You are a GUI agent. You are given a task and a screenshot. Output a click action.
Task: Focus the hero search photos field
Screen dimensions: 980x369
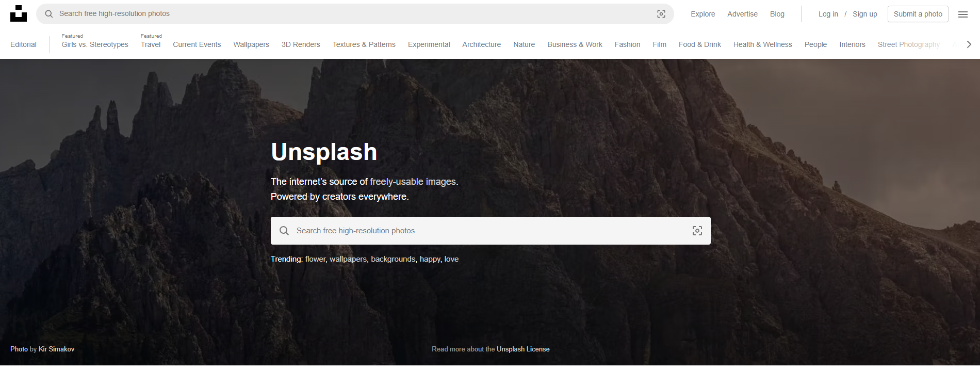tap(491, 231)
